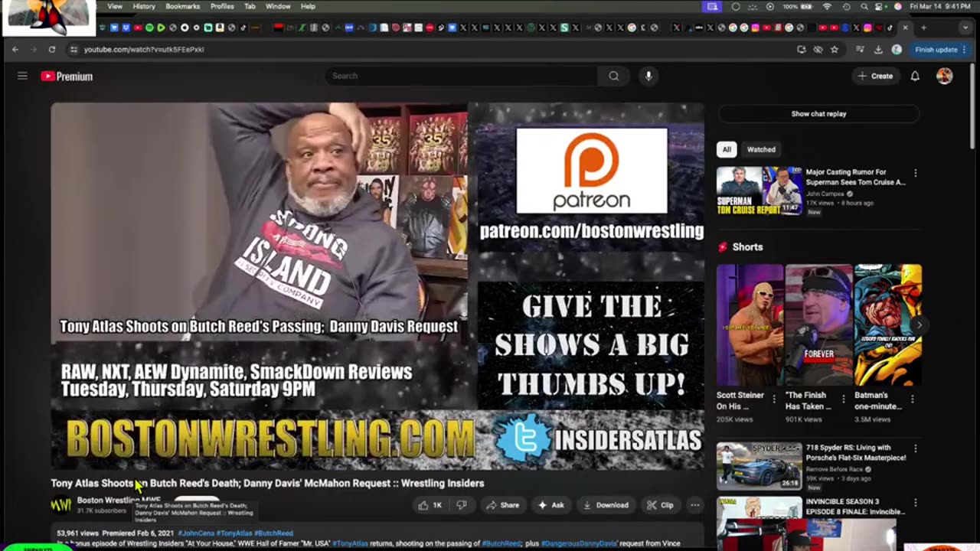
Task: Click the YouTube search field
Action: point(462,76)
